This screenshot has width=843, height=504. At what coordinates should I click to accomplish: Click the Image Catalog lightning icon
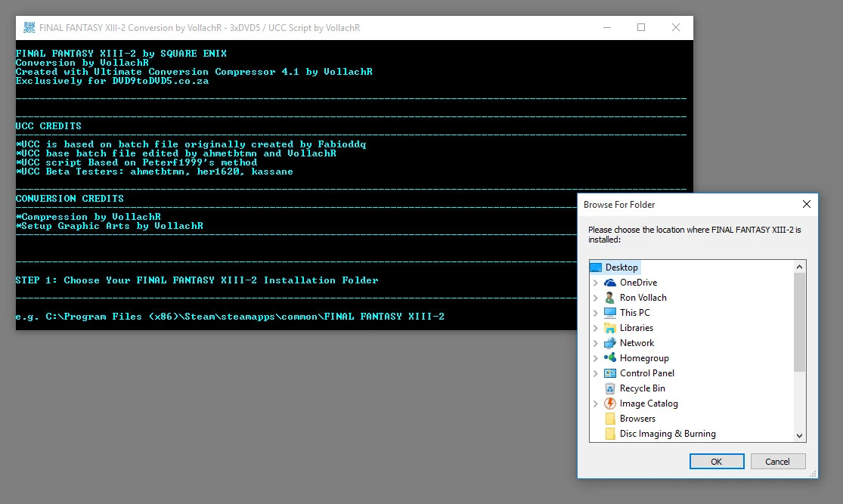tap(609, 403)
